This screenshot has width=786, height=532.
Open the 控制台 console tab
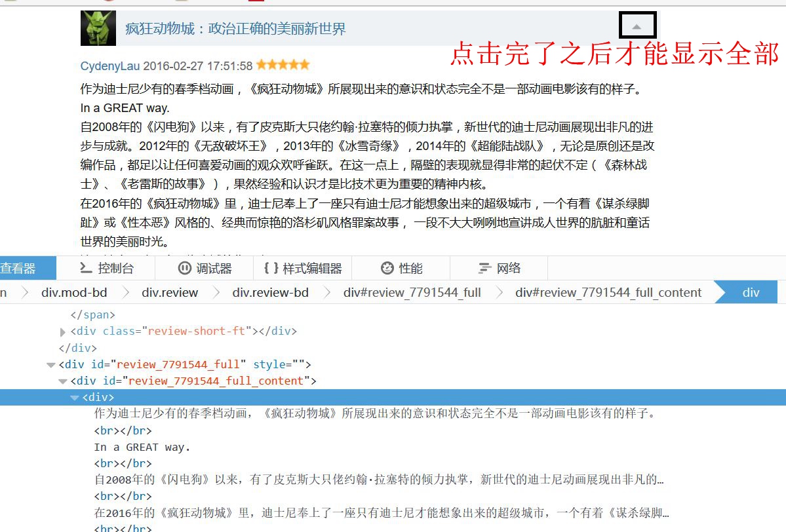coord(106,268)
